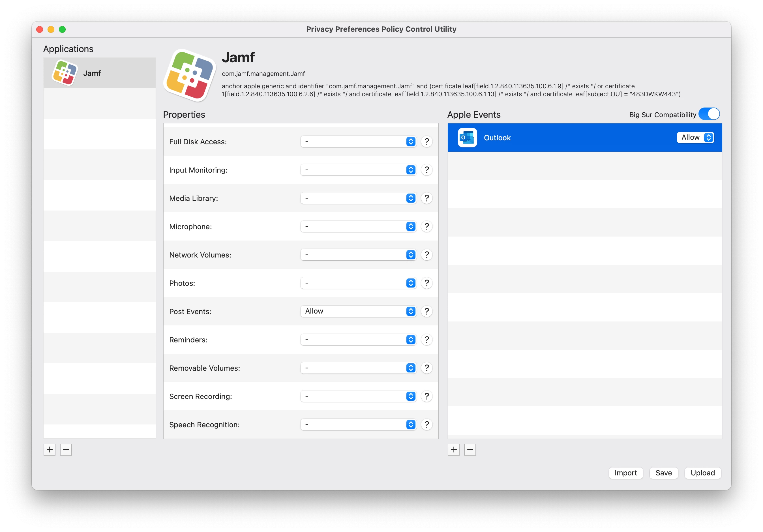763x532 pixels.
Task: Show help for Input Monitoring
Action: 427,170
